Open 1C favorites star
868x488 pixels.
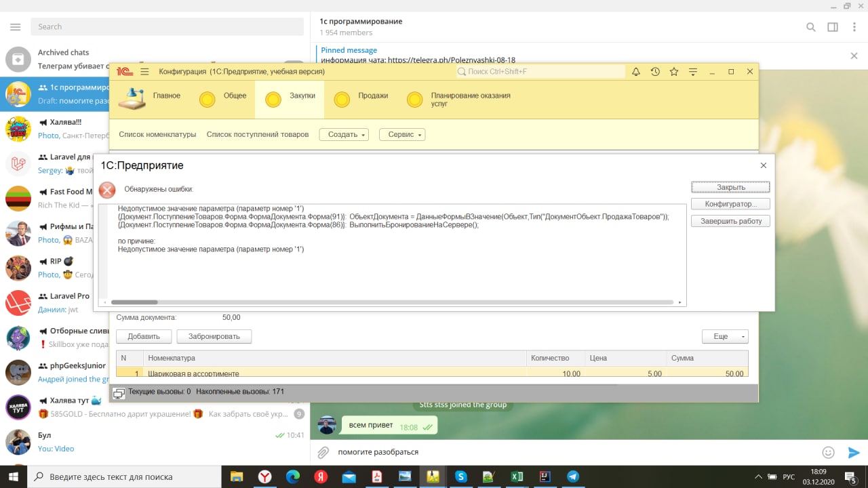click(x=674, y=71)
